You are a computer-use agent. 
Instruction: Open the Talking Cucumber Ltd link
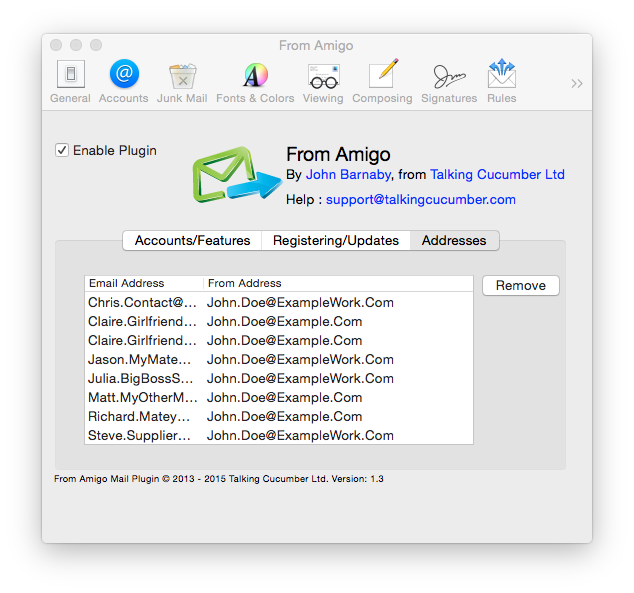pyautogui.click(x=497, y=175)
